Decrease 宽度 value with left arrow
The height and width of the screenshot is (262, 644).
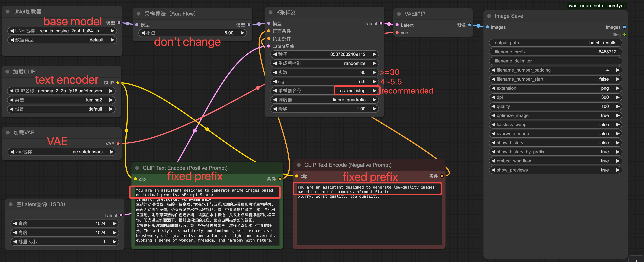pos(15,224)
